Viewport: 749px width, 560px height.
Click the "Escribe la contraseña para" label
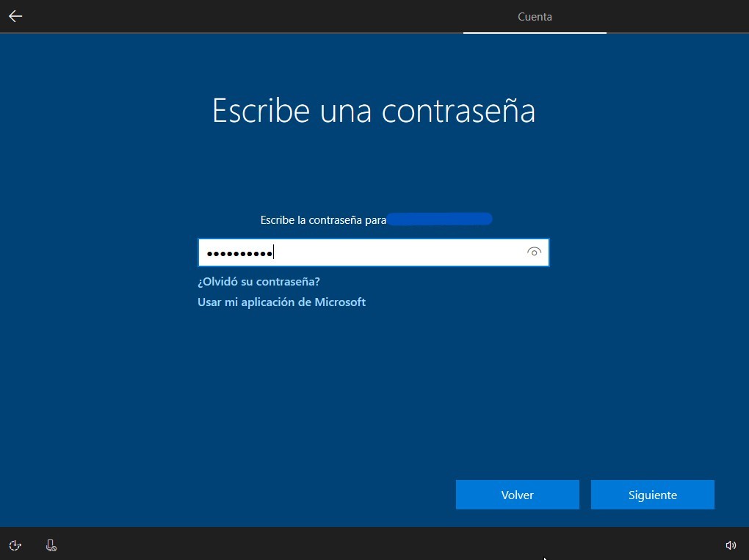(x=323, y=220)
